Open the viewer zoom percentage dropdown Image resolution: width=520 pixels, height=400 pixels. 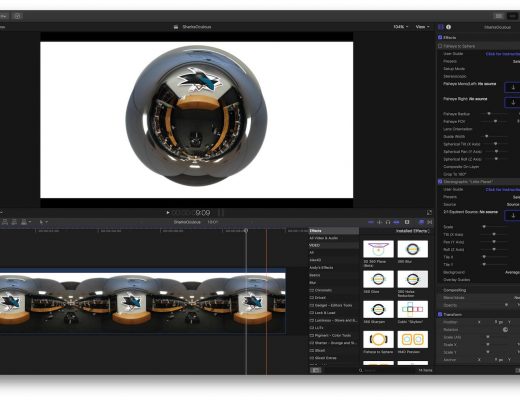pyautogui.click(x=401, y=27)
